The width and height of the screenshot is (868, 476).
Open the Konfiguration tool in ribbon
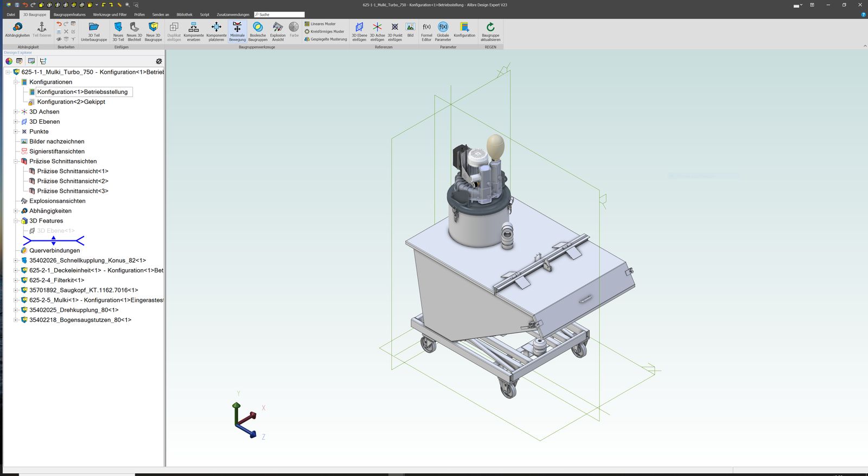pyautogui.click(x=464, y=29)
